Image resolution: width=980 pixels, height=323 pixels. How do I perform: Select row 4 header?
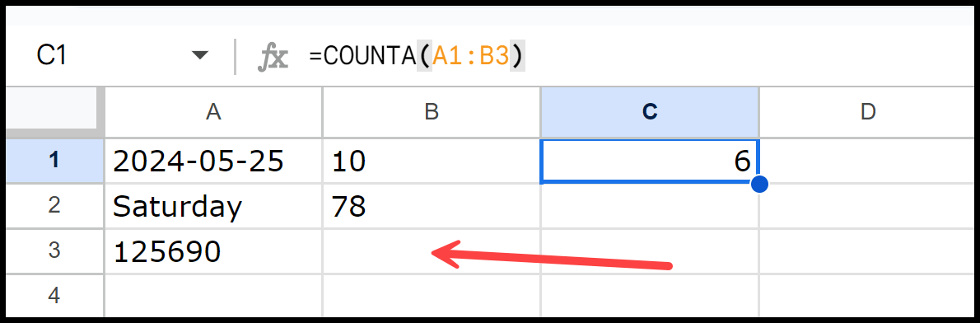coord(54,296)
